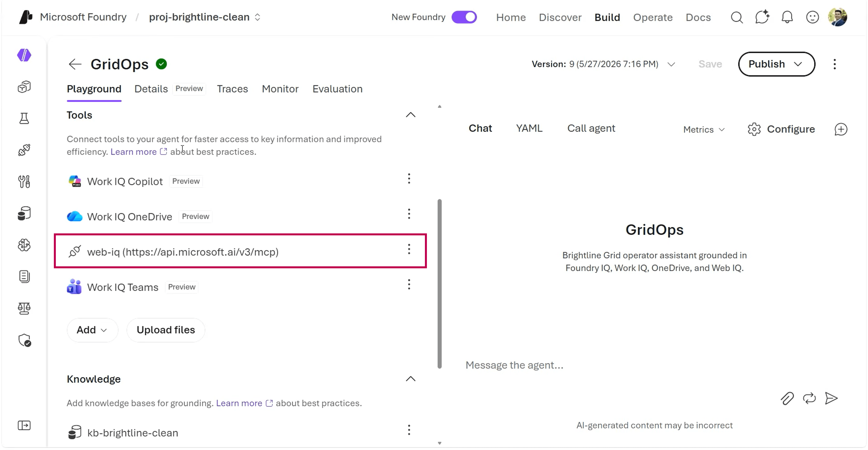Open the sidebar shield check icon

tap(25, 341)
